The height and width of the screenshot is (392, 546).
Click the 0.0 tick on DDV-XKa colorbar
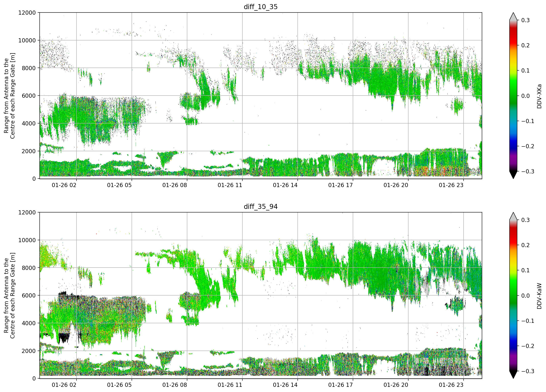pos(526,96)
